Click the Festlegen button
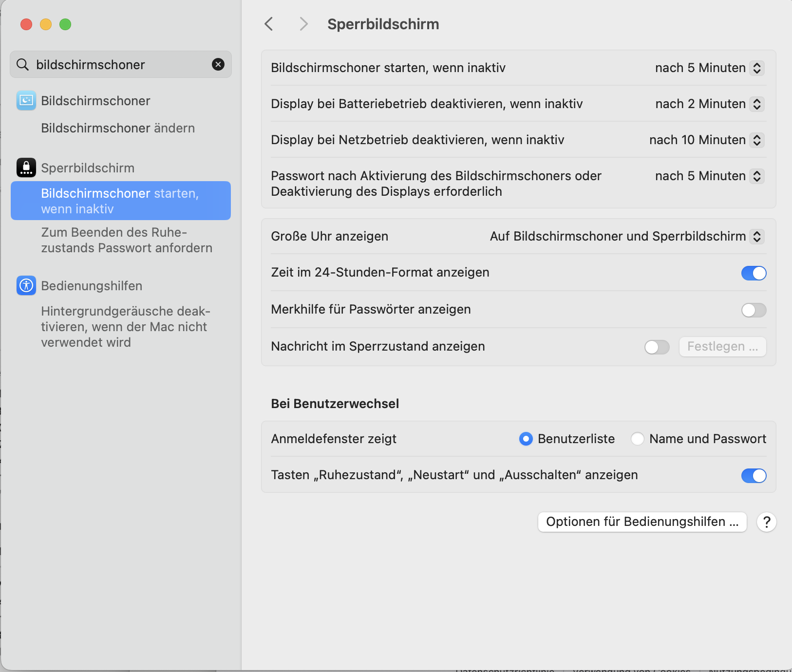This screenshot has width=792, height=672. tap(722, 347)
